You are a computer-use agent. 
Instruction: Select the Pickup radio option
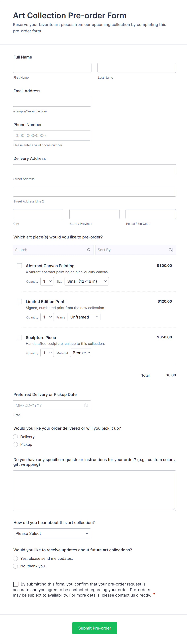tap(15, 445)
